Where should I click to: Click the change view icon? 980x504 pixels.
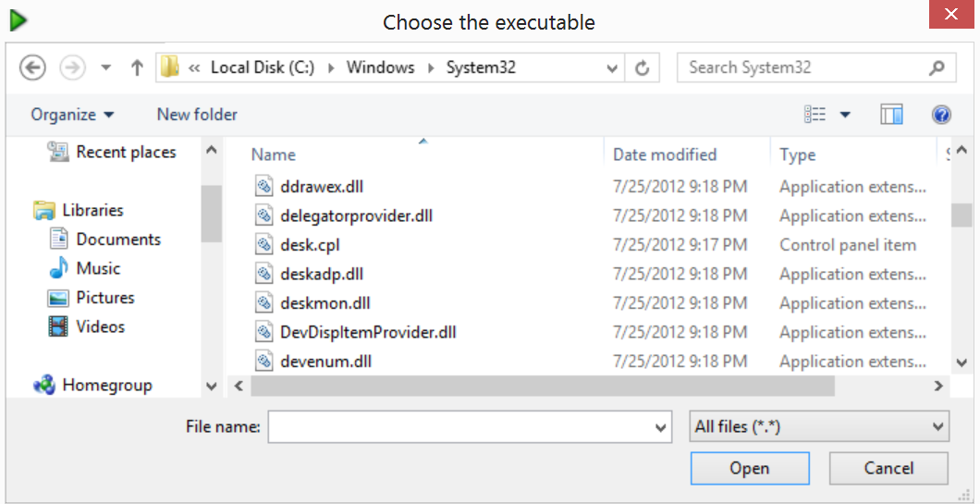(x=815, y=115)
